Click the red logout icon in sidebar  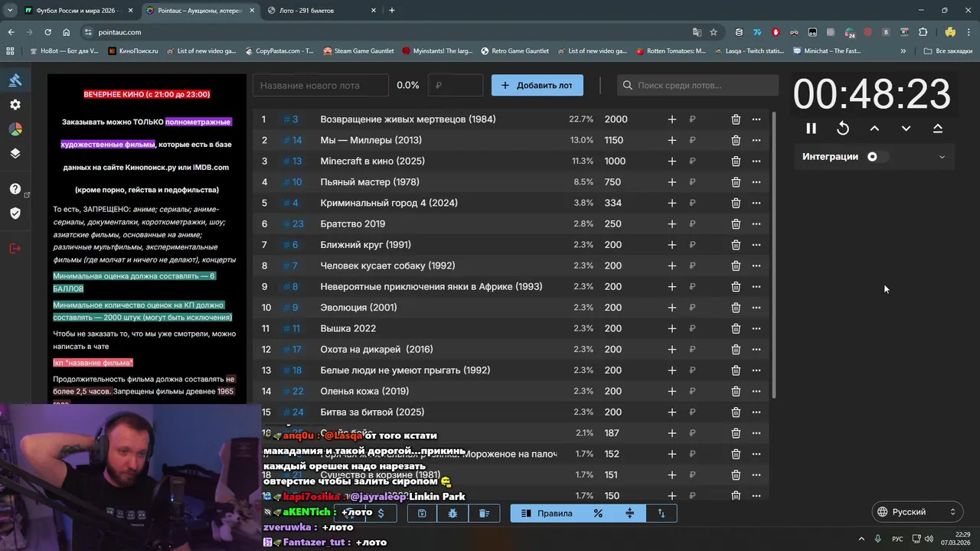tap(15, 249)
